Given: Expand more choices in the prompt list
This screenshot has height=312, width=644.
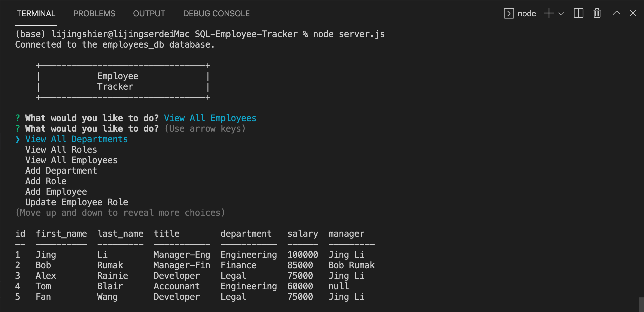Looking at the screenshot, I should click(120, 212).
